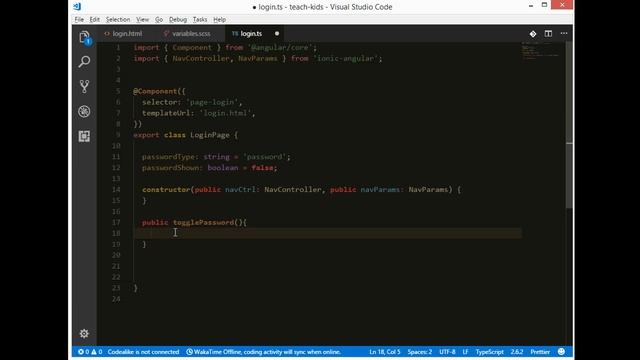Open the editor More Actions ellipsis
This screenshot has height=360, width=640.
(564, 33)
